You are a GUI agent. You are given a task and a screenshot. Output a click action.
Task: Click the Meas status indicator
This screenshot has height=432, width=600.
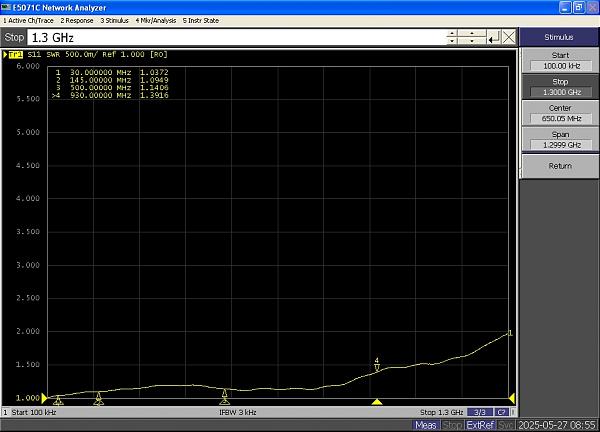(x=426, y=425)
